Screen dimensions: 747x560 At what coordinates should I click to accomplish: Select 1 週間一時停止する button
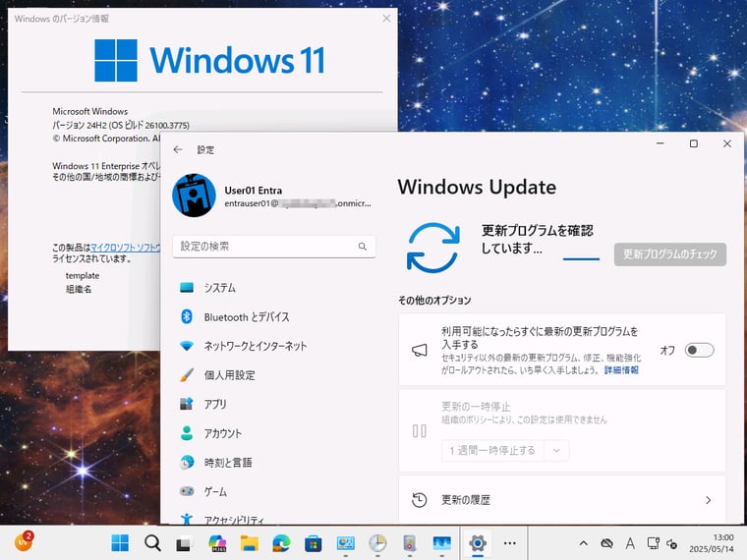tap(492, 450)
